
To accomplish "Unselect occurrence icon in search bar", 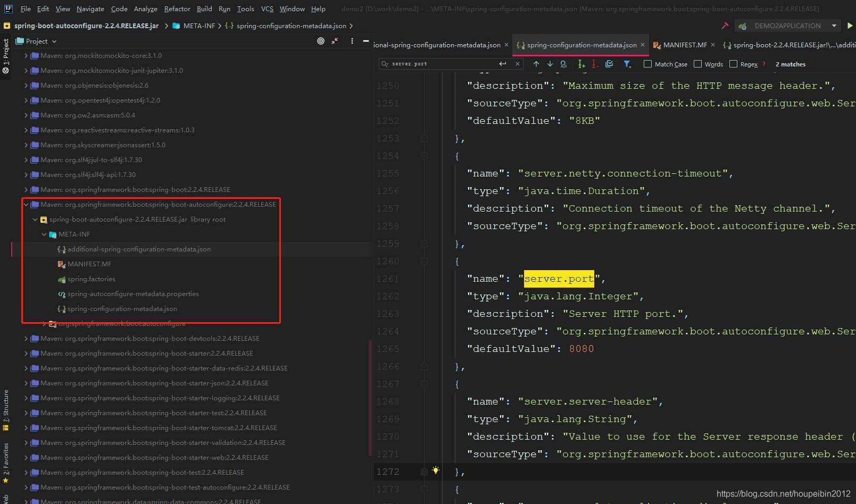I will (595, 64).
